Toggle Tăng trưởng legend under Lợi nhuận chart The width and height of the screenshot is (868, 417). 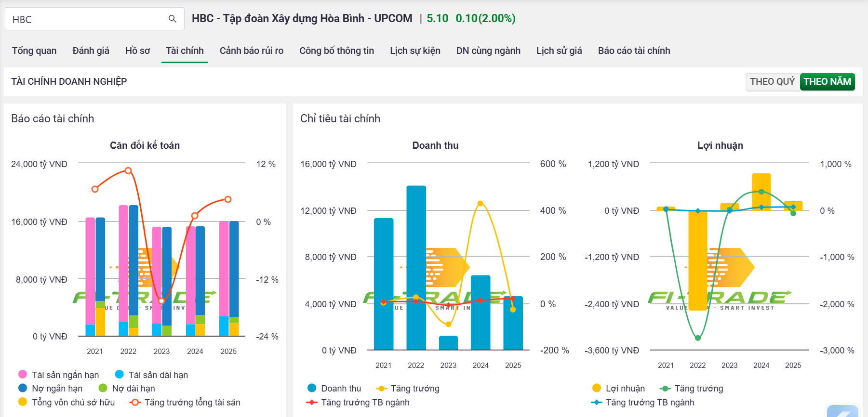[x=692, y=388]
